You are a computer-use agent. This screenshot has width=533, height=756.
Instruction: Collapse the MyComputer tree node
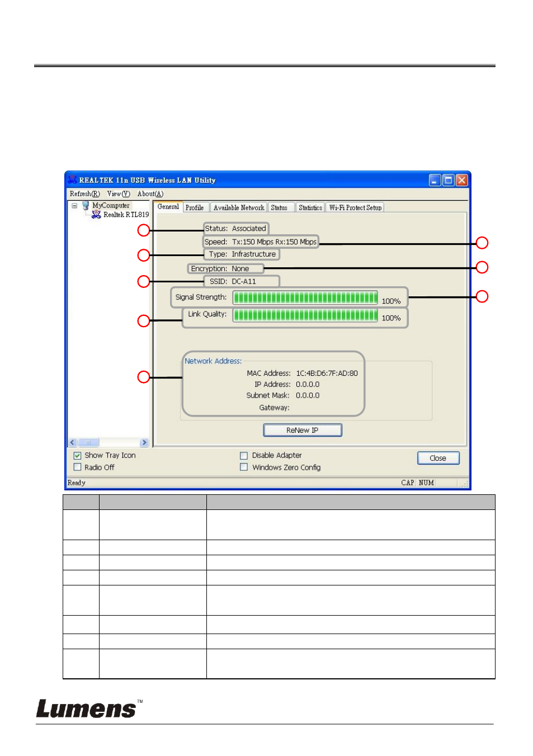pyautogui.click(x=74, y=205)
